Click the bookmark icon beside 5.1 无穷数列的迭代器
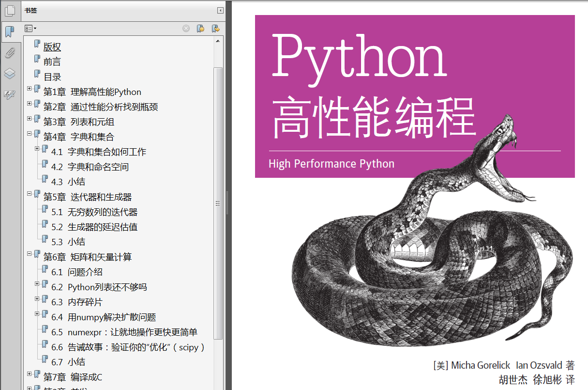Viewport: 588px width, 390px height. click(x=45, y=210)
